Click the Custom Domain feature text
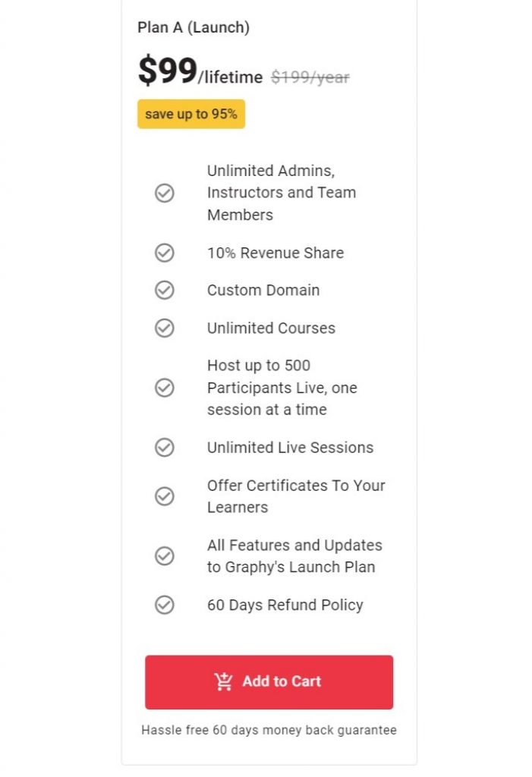Image resolution: width=532 pixels, height=777 pixels. tap(263, 291)
